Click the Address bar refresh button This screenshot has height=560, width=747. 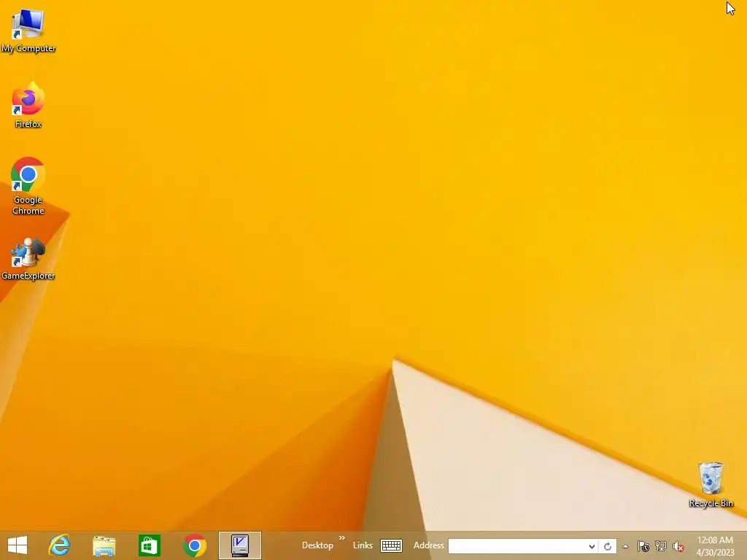click(608, 546)
